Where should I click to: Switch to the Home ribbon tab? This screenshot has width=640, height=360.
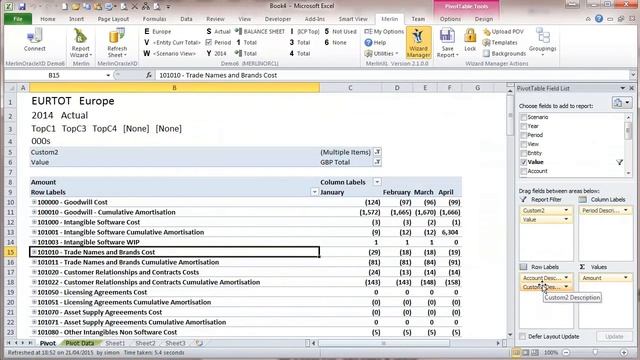tap(48, 19)
